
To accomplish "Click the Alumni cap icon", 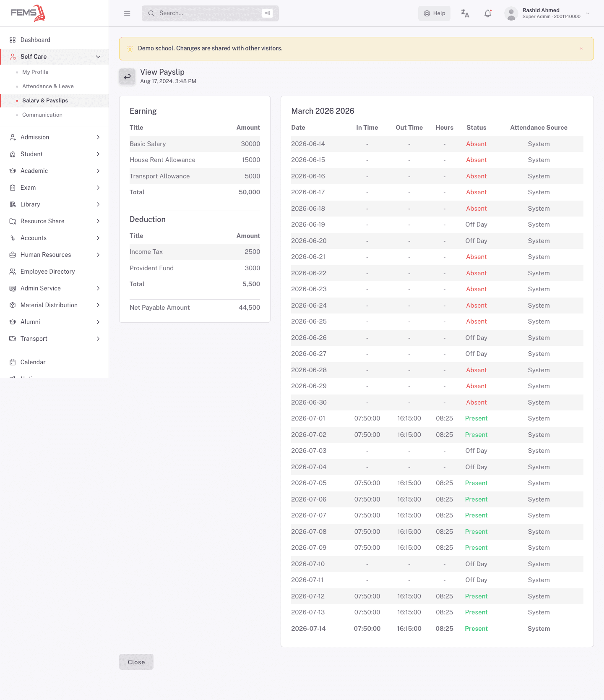I will tap(13, 322).
